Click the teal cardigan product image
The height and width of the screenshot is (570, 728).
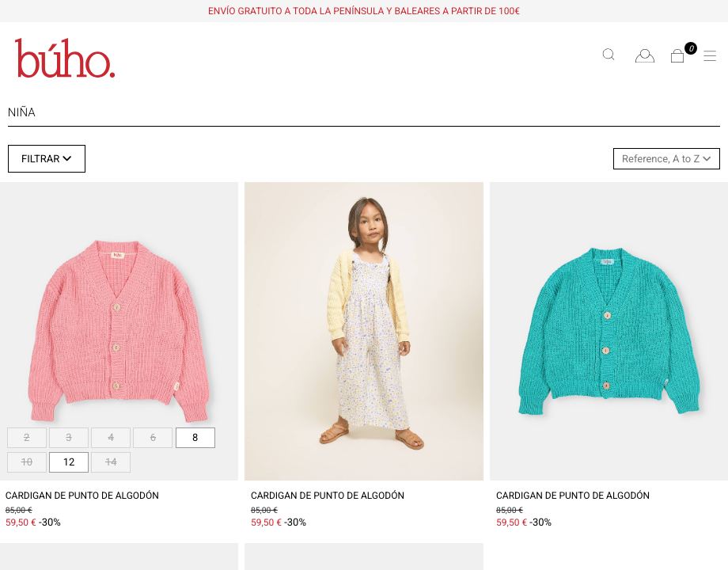[609, 331]
